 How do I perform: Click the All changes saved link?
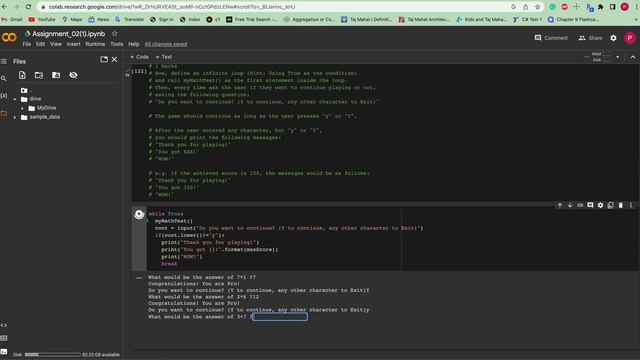pyautogui.click(x=166, y=44)
